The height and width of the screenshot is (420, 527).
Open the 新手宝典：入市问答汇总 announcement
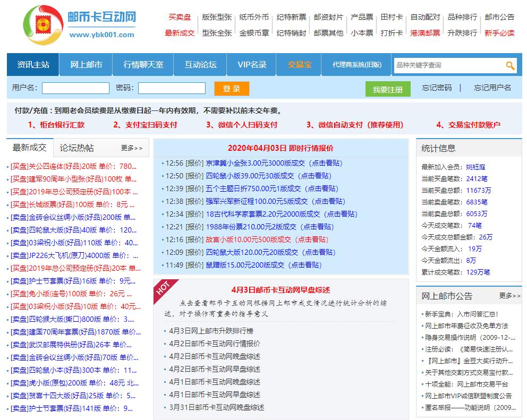[461, 314]
